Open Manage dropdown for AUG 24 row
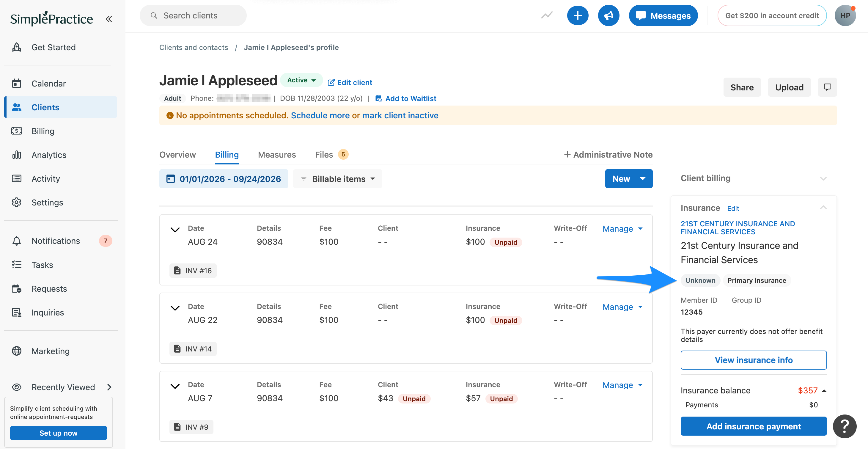 point(622,229)
